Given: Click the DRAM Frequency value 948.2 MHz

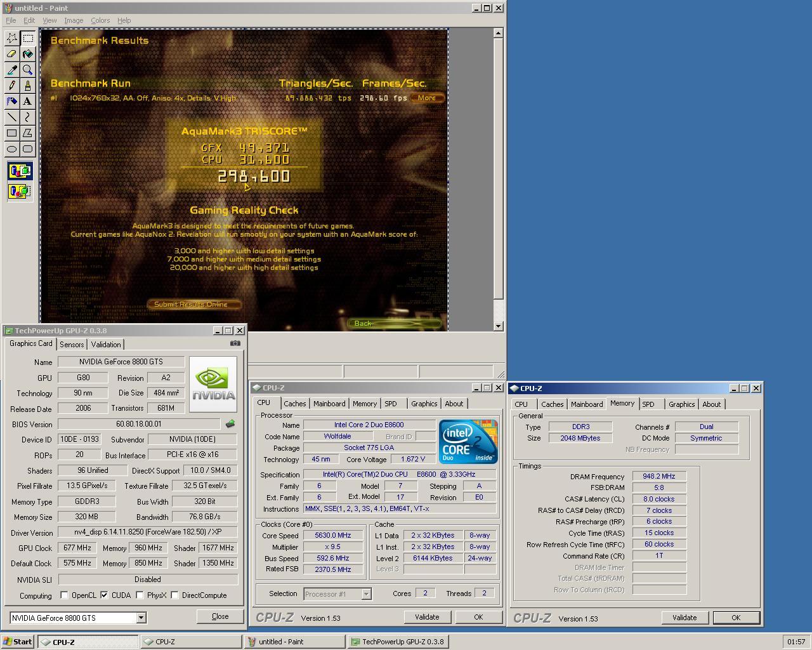Looking at the screenshot, I should pos(659,476).
